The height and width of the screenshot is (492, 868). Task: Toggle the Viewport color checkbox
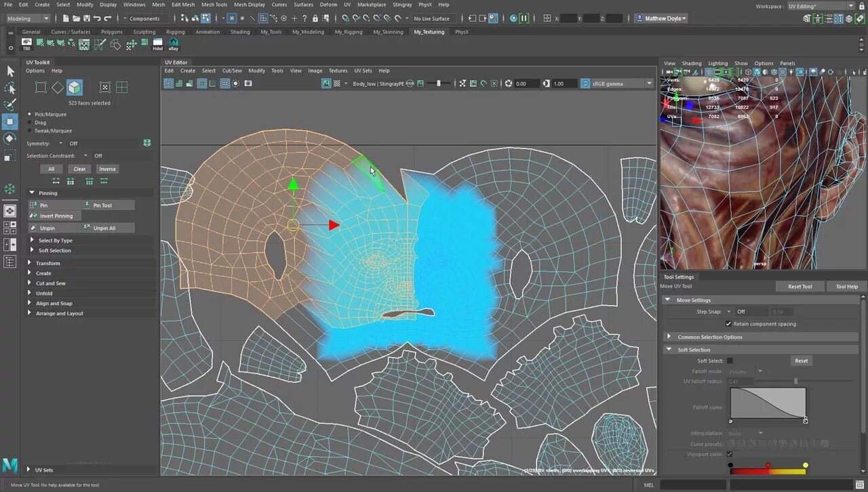point(730,454)
